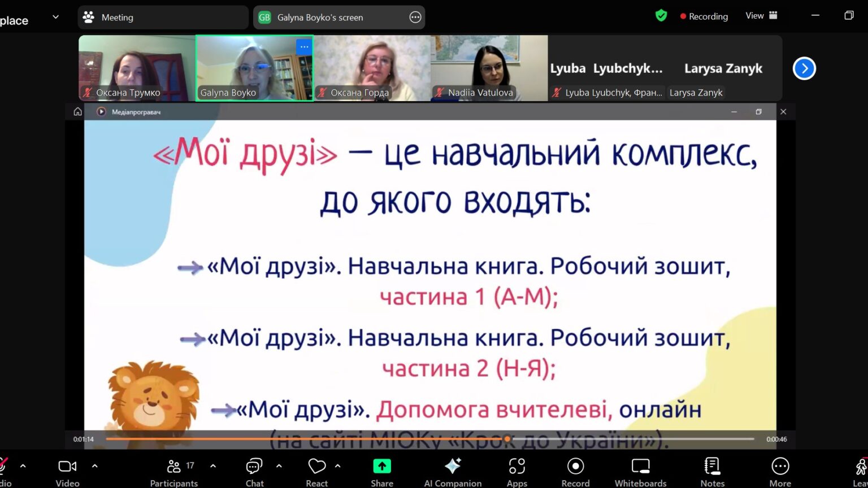Open the View layout menu
Screen dimensions: 868x488
tap(762, 16)
